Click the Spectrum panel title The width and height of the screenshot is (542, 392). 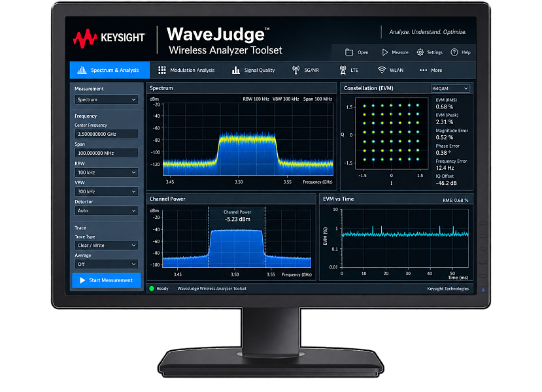(161, 88)
